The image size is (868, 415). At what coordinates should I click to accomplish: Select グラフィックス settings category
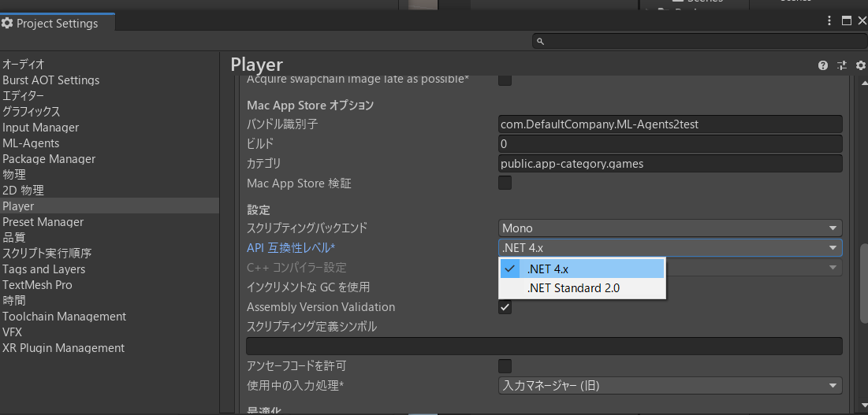[110, 112]
